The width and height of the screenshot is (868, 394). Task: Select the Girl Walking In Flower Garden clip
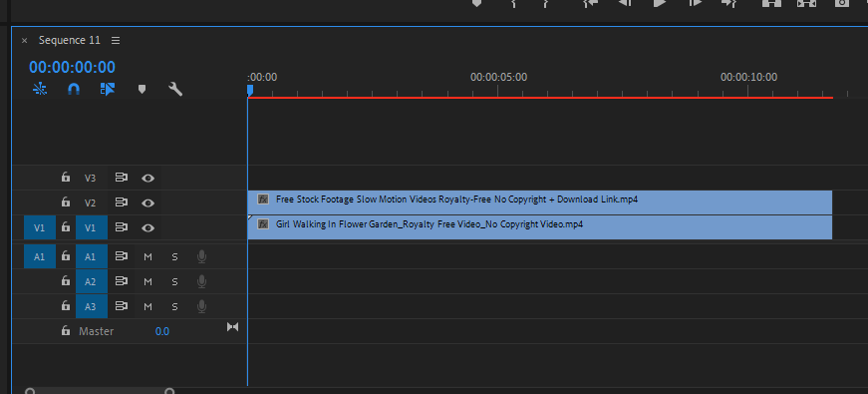tap(540, 227)
